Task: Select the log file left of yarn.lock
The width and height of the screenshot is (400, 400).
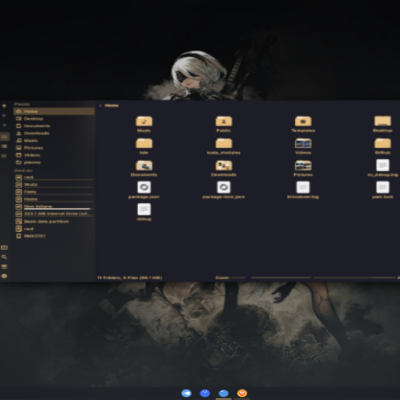Action: point(303,190)
